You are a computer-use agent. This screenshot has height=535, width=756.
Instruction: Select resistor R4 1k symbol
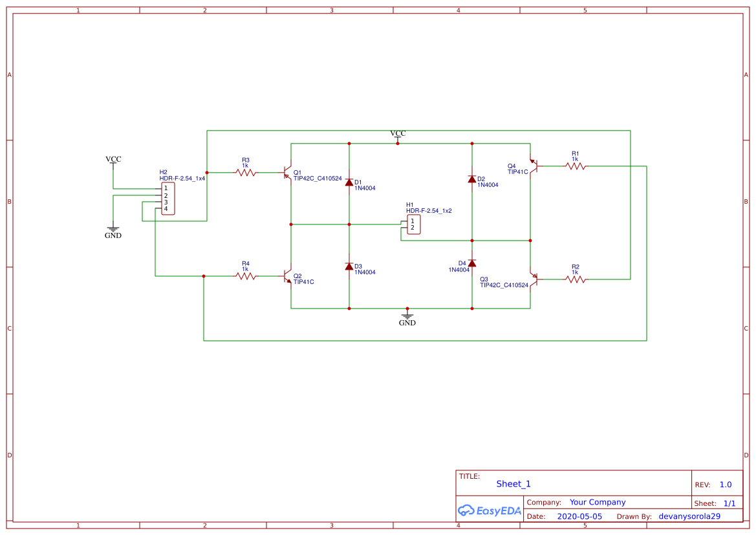[x=246, y=276]
